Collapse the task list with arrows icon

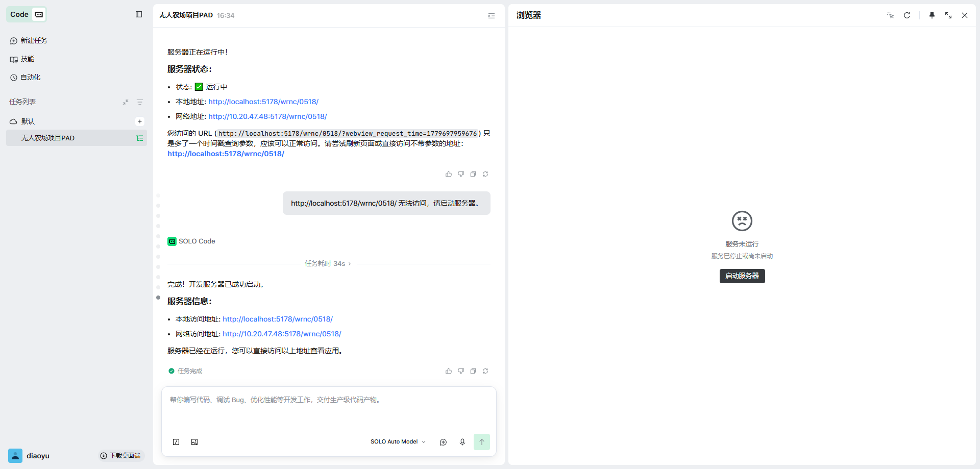click(x=126, y=102)
